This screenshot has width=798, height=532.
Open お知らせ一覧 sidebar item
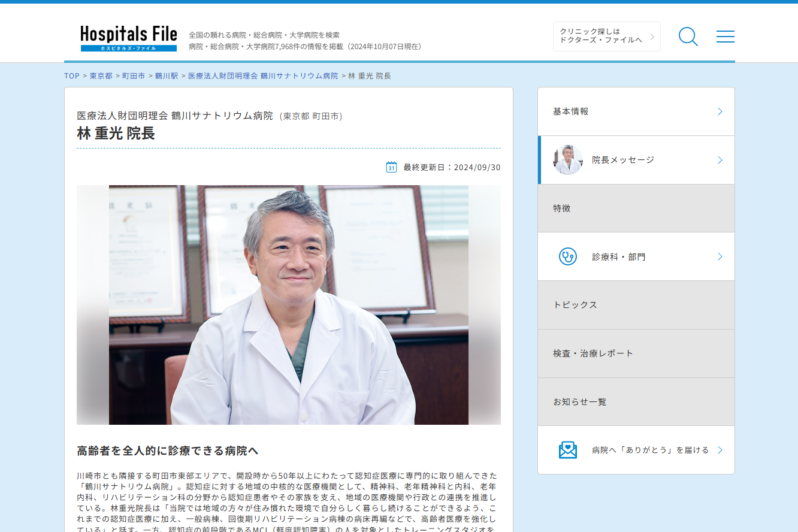point(579,402)
